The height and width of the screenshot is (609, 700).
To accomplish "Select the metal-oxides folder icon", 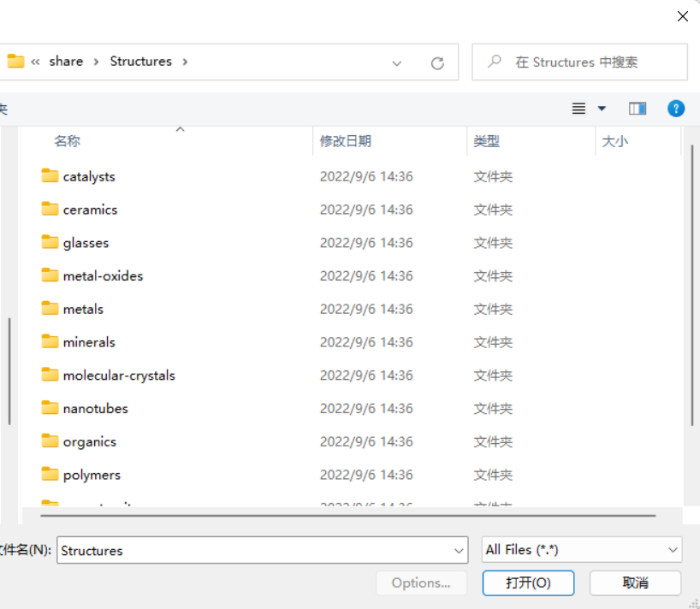I will pyautogui.click(x=50, y=275).
